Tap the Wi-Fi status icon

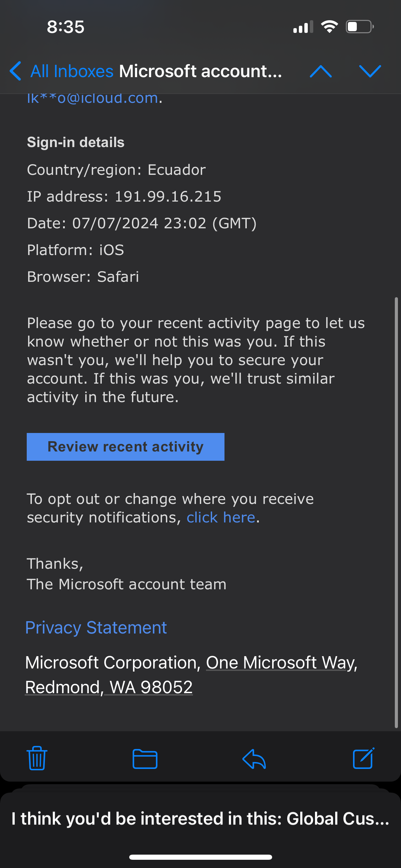point(329,27)
